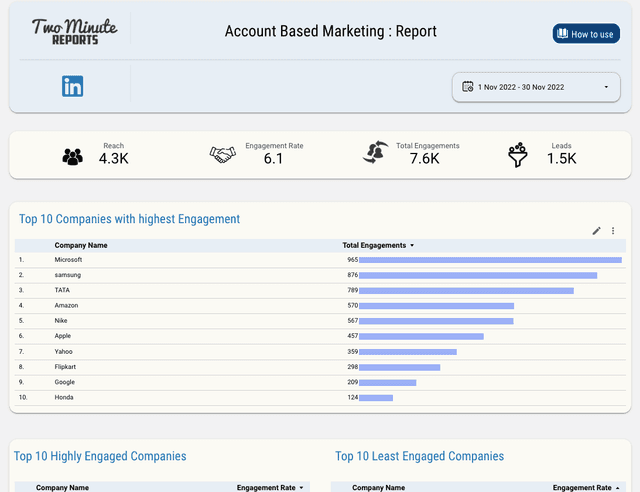Image resolution: width=640 pixels, height=492 pixels.
Task: Click the pencil edit icon on engagement table
Action: coord(596,231)
